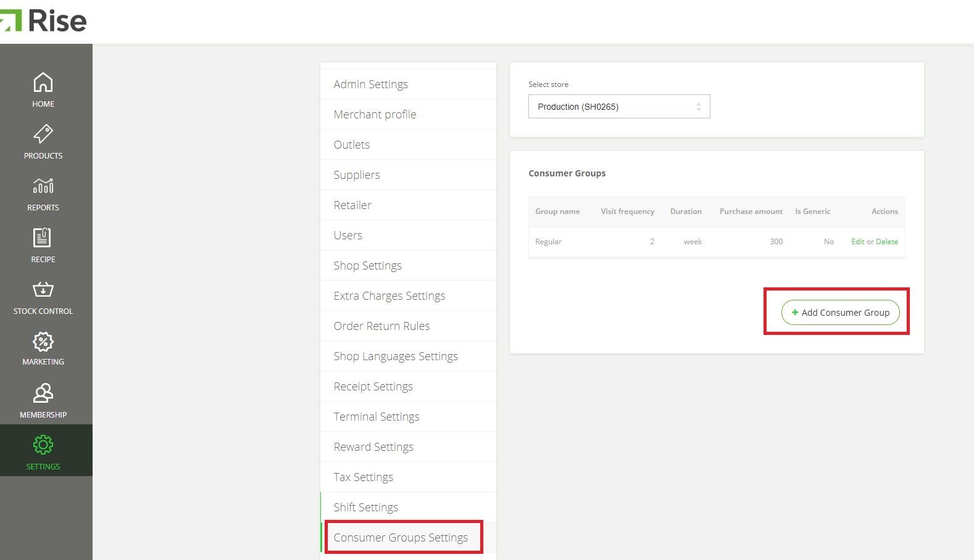Image resolution: width=974 pixels, height=560 pixels.
Task: Open Shop Languages Settings
Action: [x=408, y=356]
